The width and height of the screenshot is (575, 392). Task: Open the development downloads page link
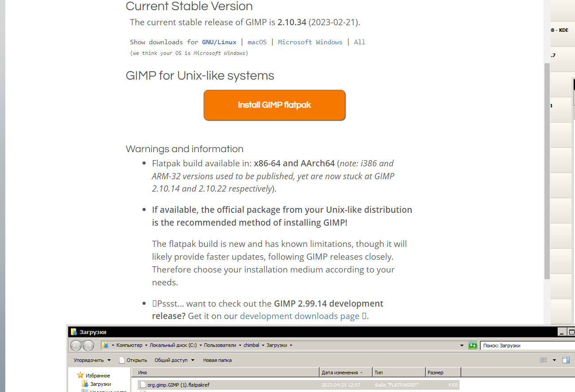click(x=300, y=316)
